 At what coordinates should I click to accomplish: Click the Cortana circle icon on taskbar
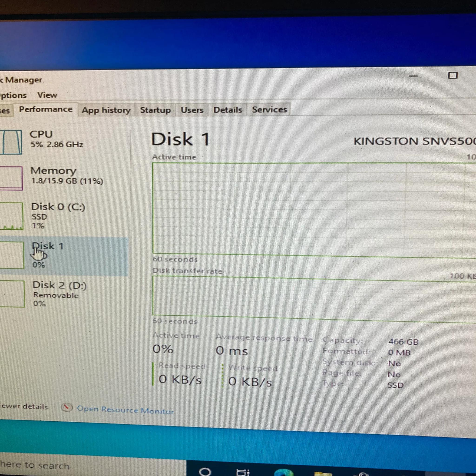click(x=205, y=472)
